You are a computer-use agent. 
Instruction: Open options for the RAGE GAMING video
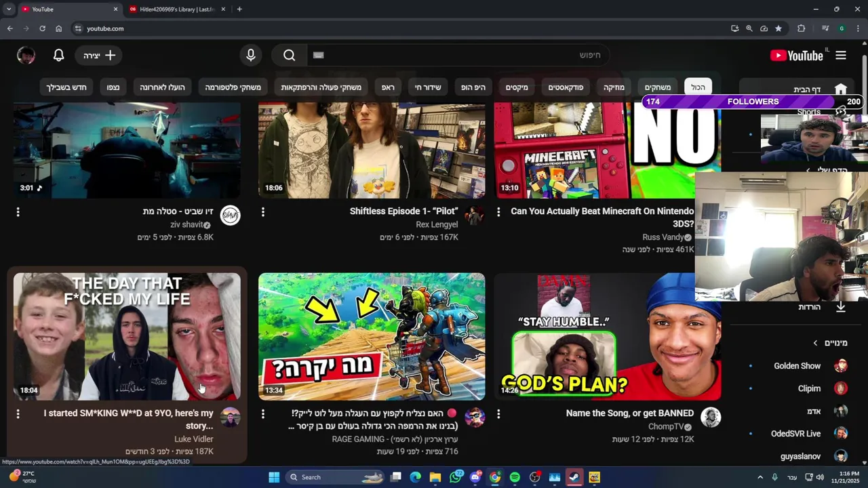tap(263, 413)
